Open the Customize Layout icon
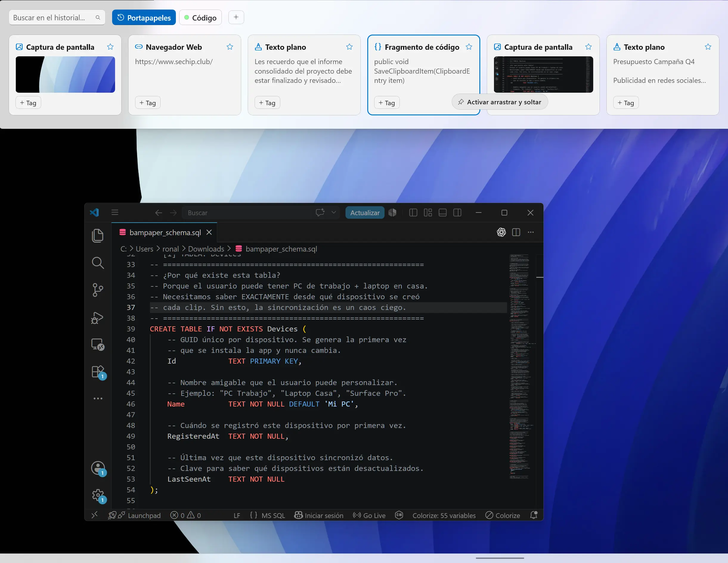Viewport: 728px width, 563px height. coord(428,213)
